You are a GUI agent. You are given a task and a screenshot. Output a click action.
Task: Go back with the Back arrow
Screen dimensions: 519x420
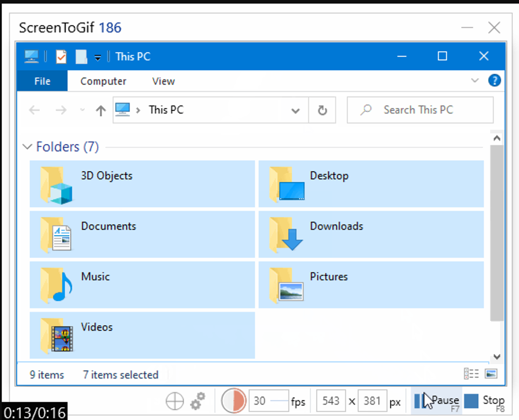[35, 110]
